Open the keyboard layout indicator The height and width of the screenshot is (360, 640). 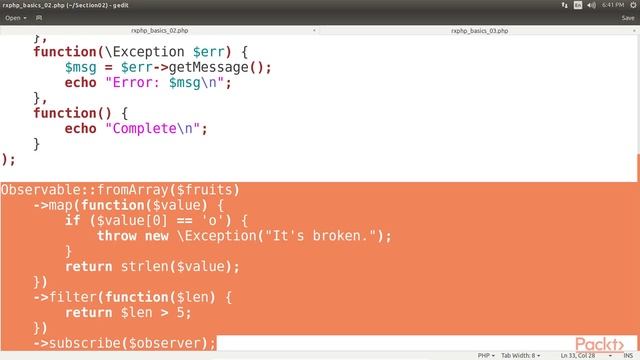578,5
